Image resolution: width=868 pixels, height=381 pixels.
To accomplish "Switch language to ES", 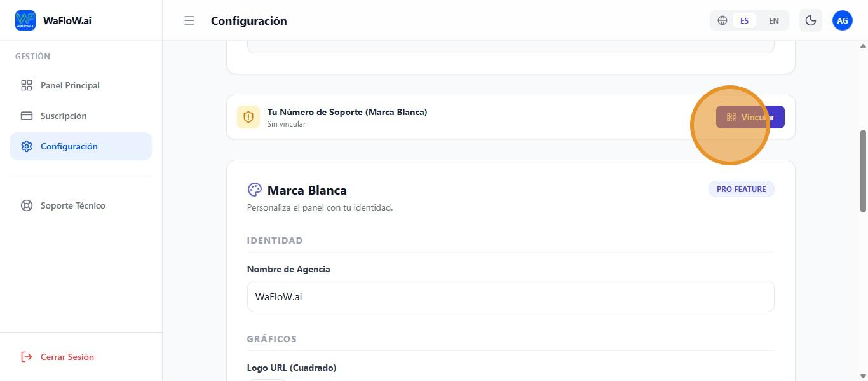I will 744,20.
